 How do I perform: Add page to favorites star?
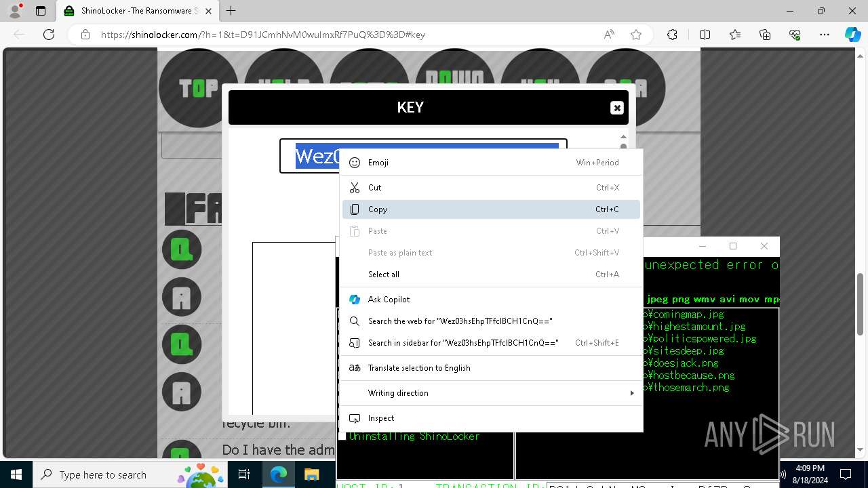pos(636,35)
